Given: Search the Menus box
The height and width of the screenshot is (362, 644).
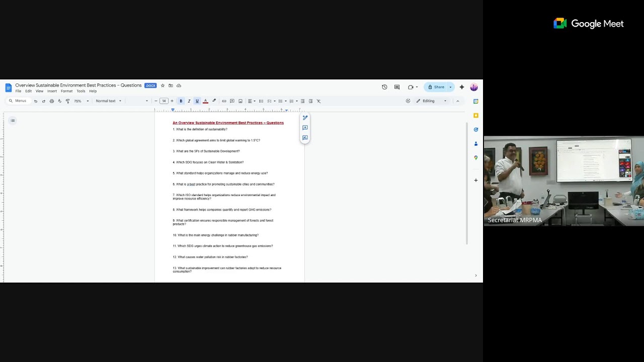Looking at the screenshot, I should point(18,101).
